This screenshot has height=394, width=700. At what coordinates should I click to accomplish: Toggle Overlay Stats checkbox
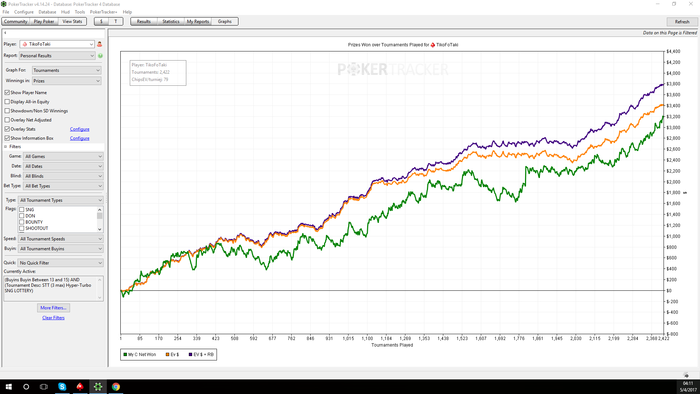[7, 129]
